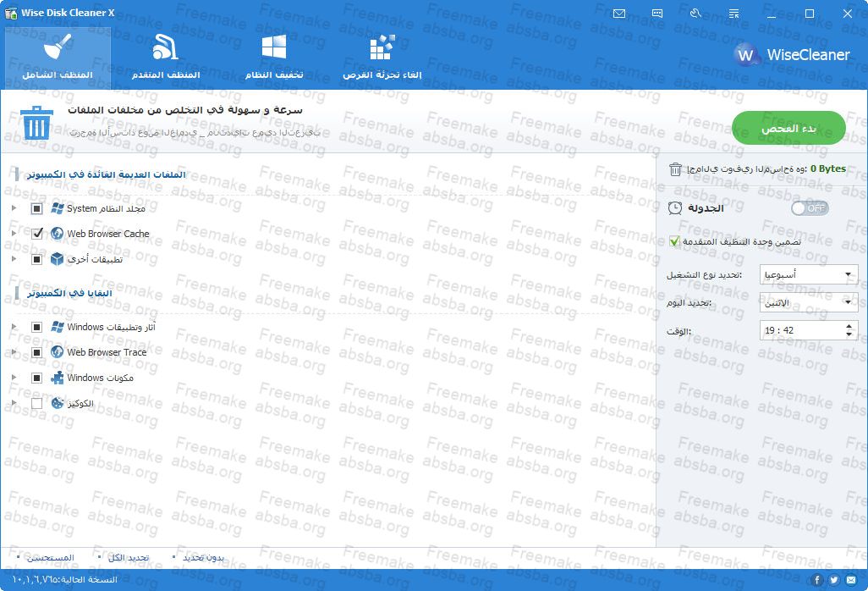Click the small trash icon beside 0 Bytes
The height and width of the screenshot is (591, 868).
point(675,169)
